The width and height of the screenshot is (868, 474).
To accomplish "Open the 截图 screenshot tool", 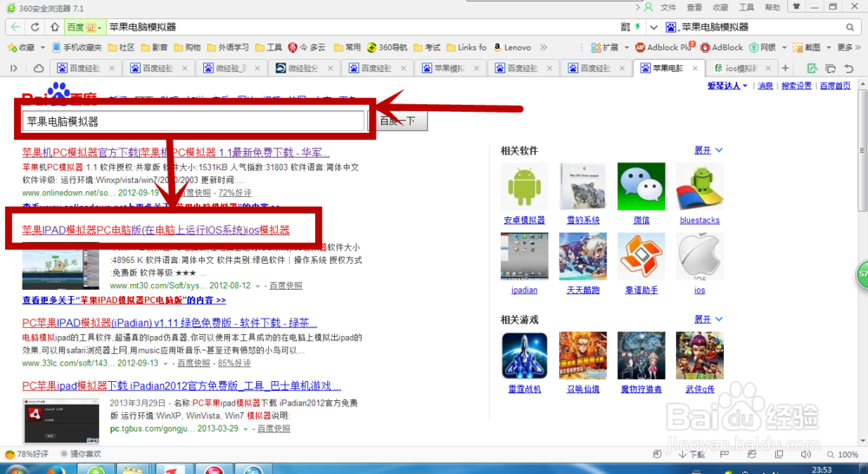I will coord(806,48).
